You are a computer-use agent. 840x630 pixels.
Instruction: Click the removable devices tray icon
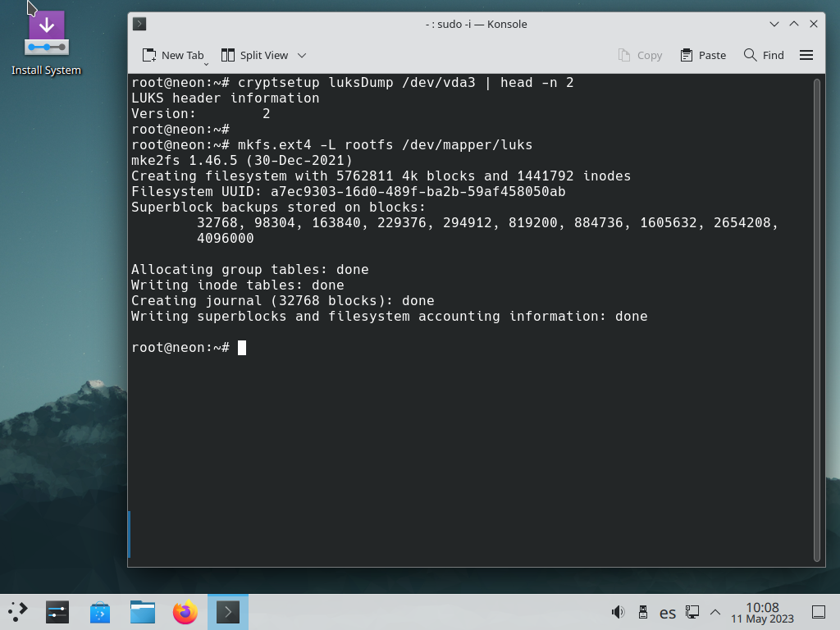[643, 612]
